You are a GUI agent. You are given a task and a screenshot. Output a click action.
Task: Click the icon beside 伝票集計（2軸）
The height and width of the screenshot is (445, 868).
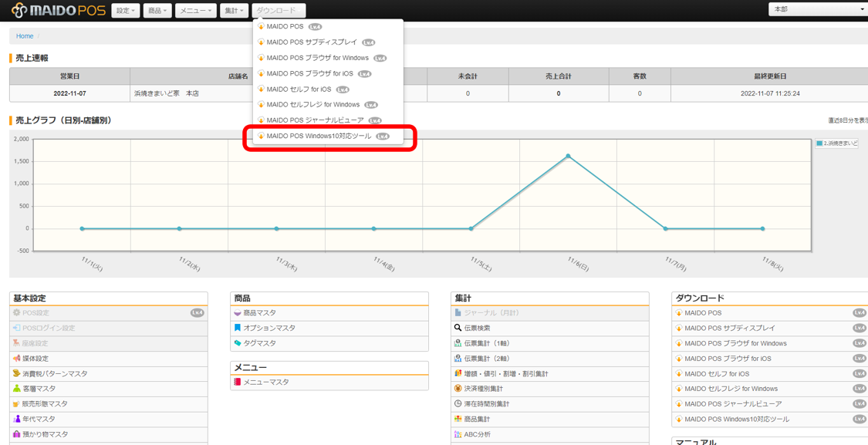458,359
